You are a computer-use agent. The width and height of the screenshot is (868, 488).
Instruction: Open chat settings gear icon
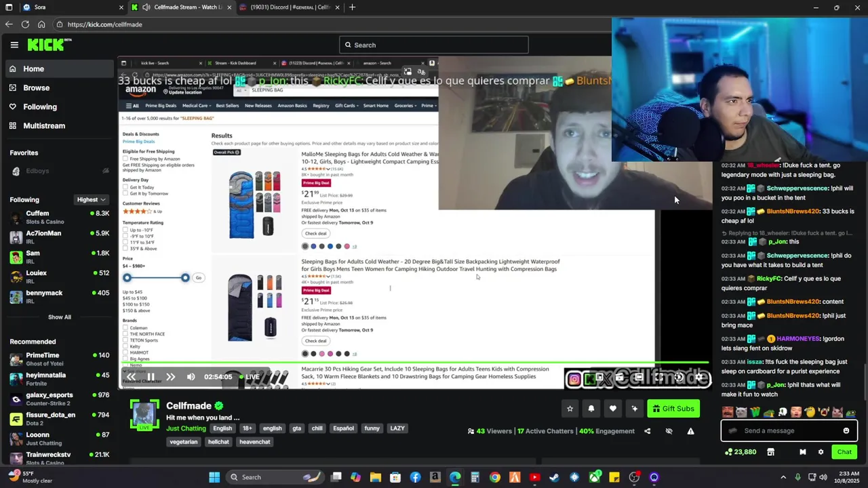point(821,452)
